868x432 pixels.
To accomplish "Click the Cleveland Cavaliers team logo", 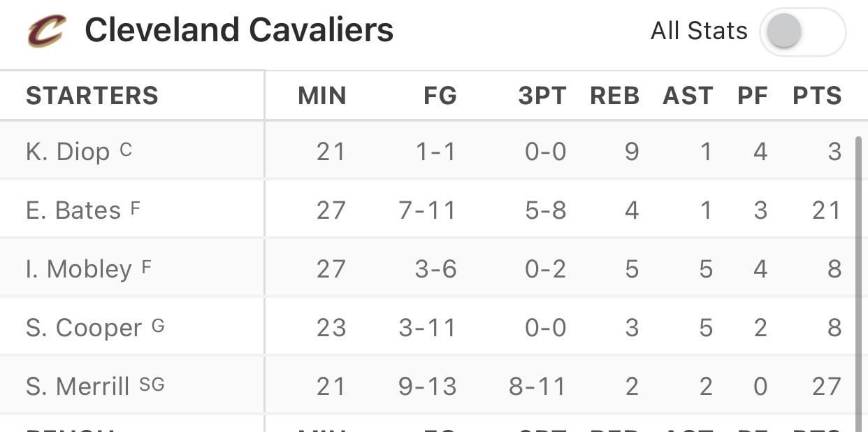I will (x=47, y=31).
